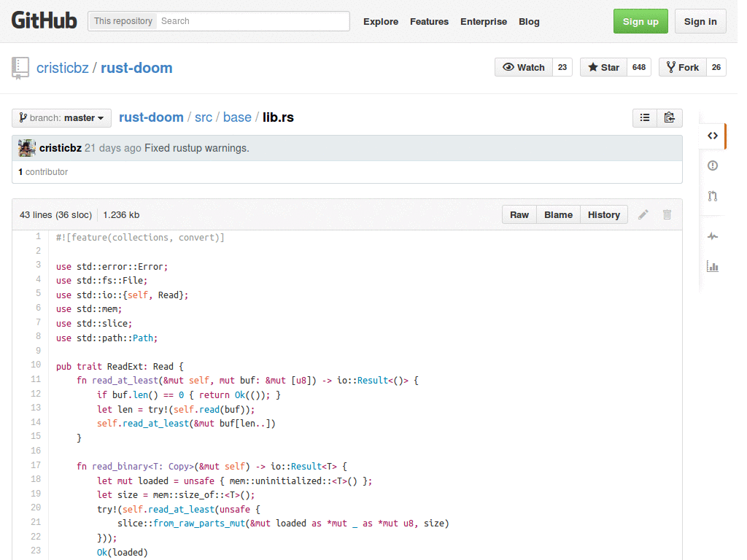The image size is (747, 560).
Task: Click the repository book icon
Action: [x=20, y=68]
